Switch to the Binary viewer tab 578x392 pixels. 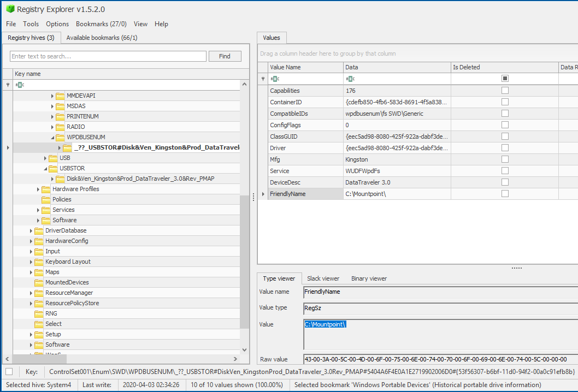(369, 278)
